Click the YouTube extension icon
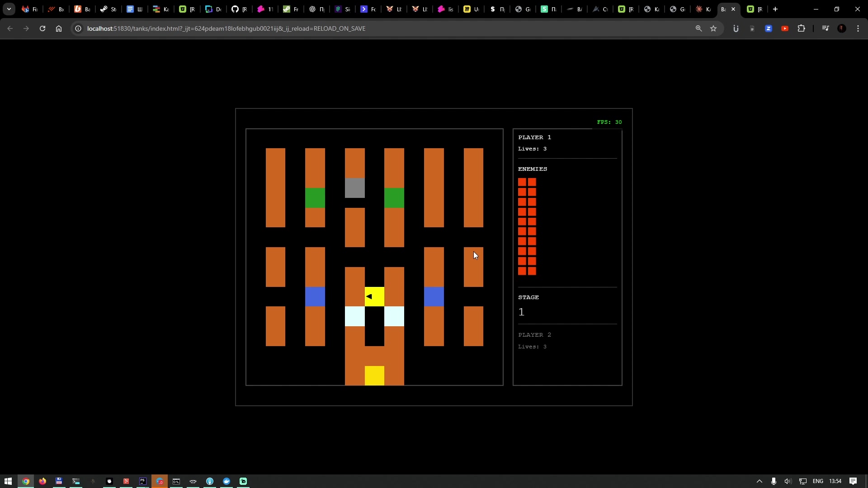 tap(785, 28)
